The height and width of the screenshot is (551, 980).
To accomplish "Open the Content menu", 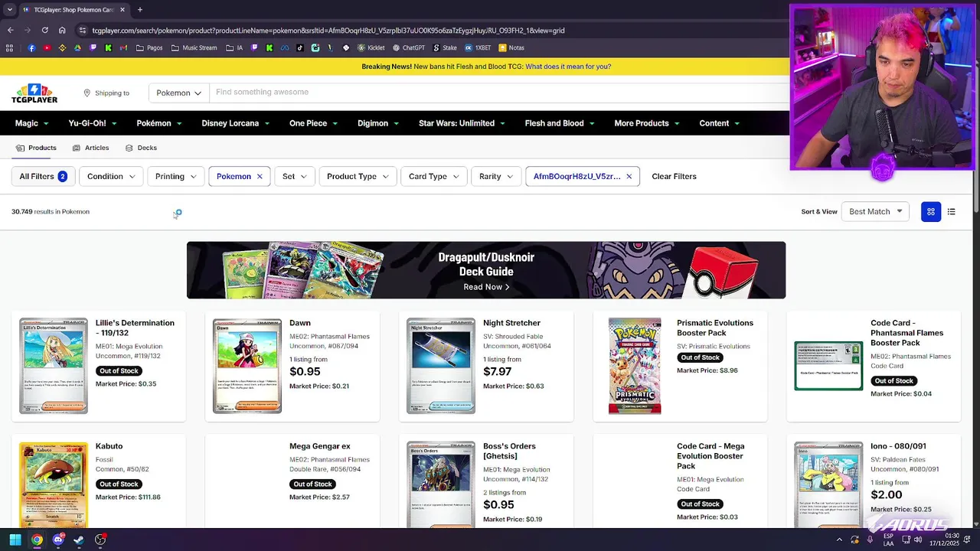I will [719, 123].
